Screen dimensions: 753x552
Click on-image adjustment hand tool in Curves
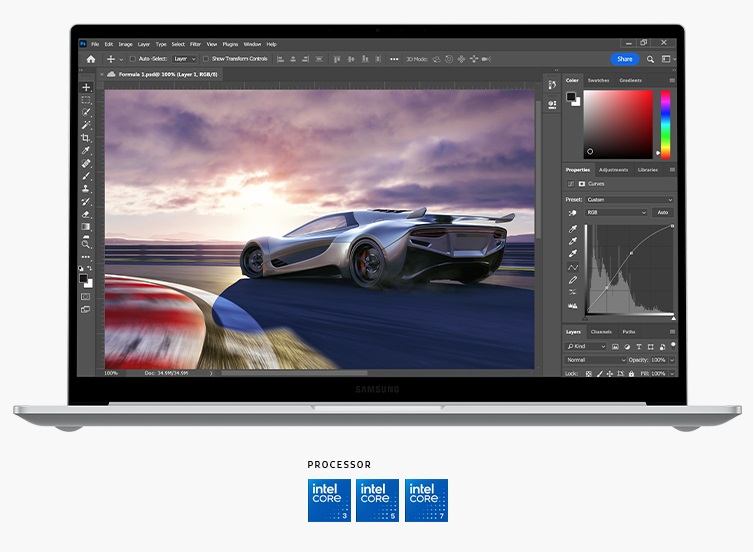click(x=572, y=213)
